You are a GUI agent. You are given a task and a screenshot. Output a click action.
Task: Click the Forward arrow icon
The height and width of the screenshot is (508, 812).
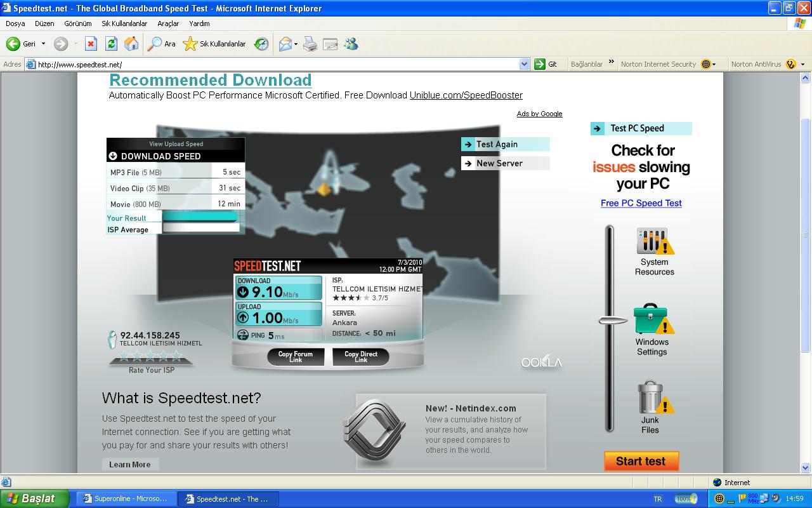pyautogui.click(x=61, y=44)
